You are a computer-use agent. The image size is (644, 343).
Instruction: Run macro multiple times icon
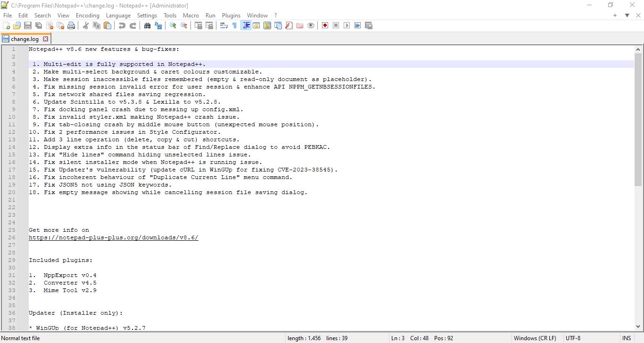358,25
